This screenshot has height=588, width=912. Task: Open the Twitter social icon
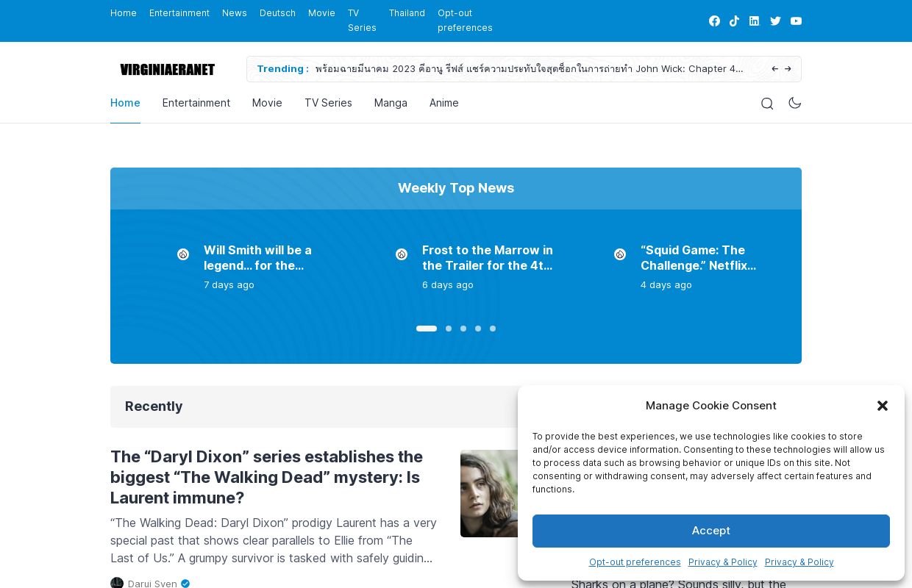coord(775,21)
